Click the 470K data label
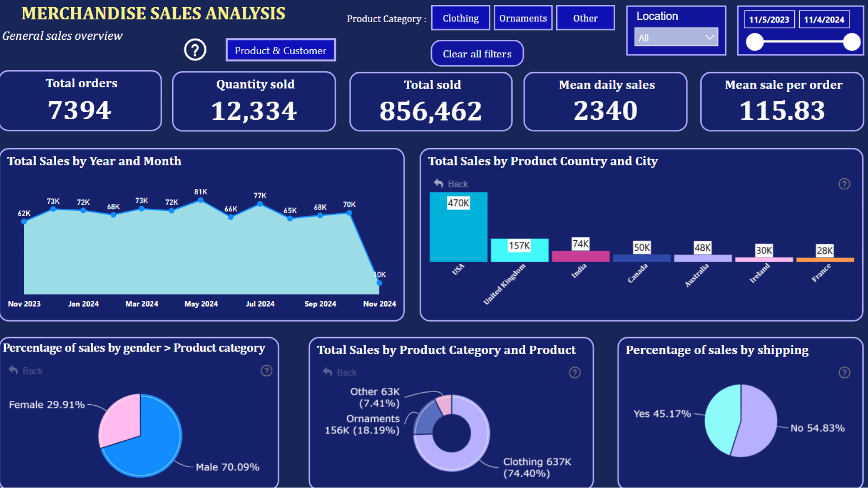This screenshot has width=868, height=488. (458, 203)
